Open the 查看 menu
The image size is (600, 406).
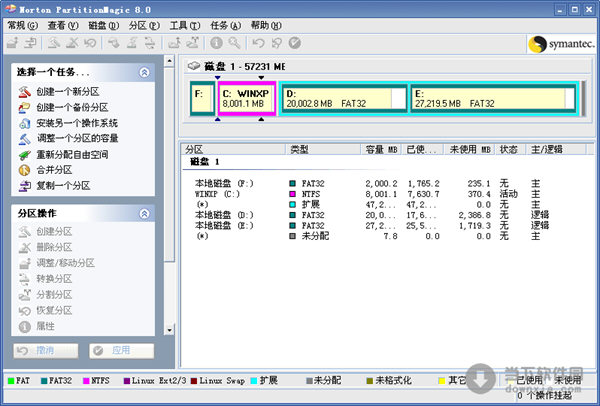tap(63, 26)
